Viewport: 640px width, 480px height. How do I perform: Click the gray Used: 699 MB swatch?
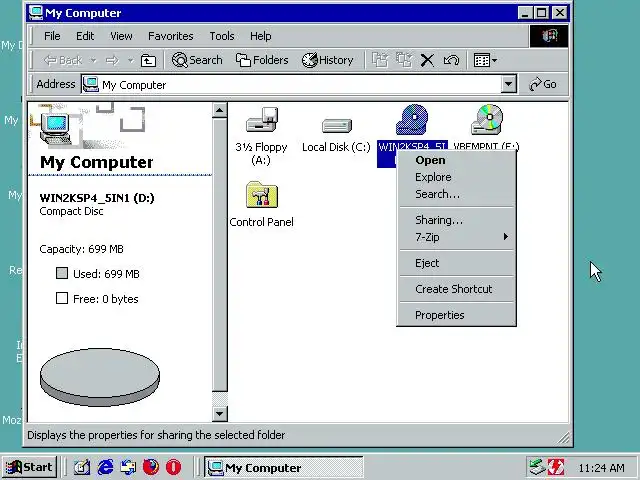(62, 273)
